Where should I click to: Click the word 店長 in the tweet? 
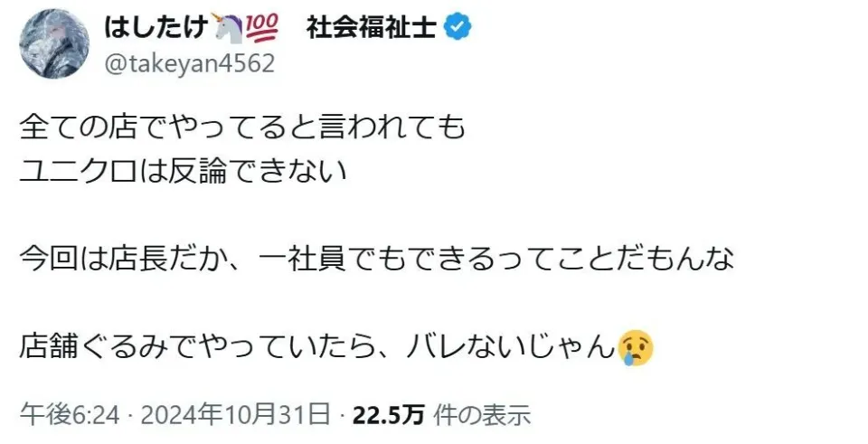[137, 260]
